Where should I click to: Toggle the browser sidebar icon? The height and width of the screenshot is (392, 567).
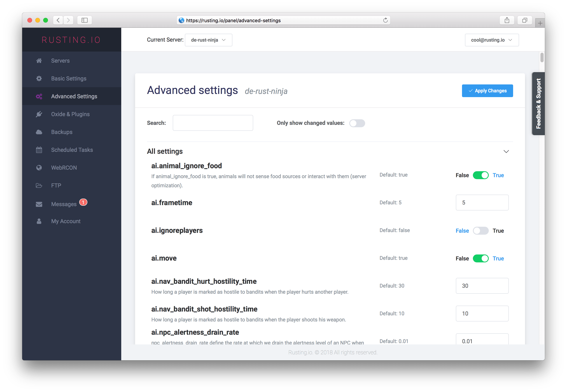pyautogui.click(x=84, y=20)
